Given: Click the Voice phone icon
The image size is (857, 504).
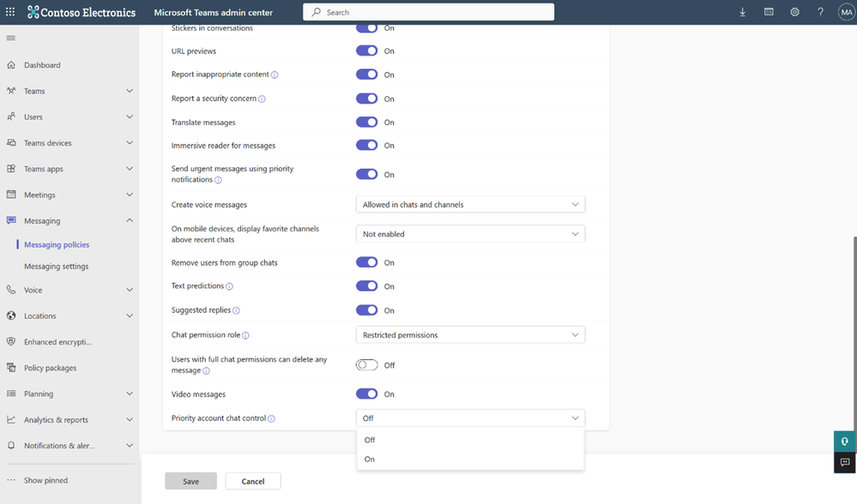Looking at the screenshot, I should (x=11, y=290).
